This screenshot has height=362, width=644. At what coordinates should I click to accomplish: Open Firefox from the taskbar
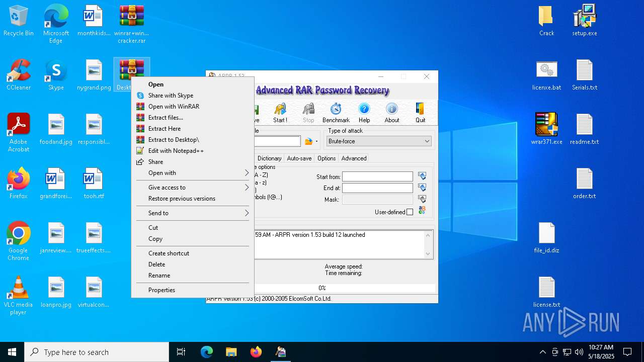tap(256, 352)
